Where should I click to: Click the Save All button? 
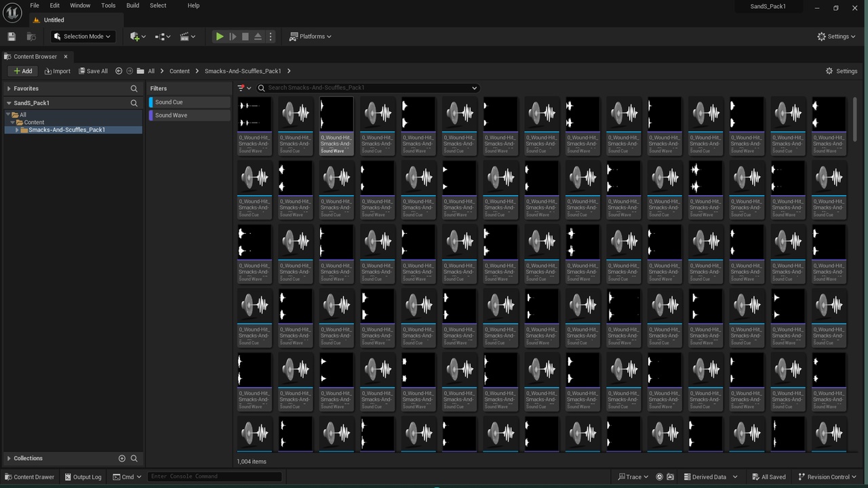93,71
